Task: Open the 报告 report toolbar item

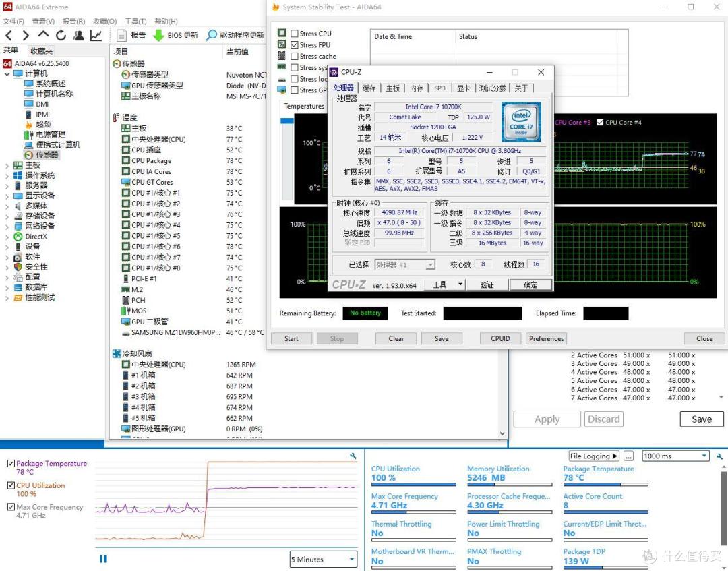Action: [x=131, y=35]
